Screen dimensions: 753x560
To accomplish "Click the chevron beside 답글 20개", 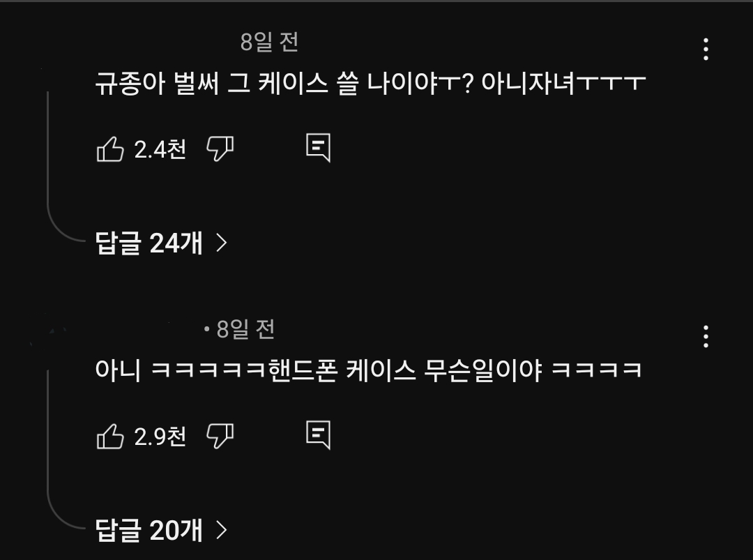I will point(222,530).
